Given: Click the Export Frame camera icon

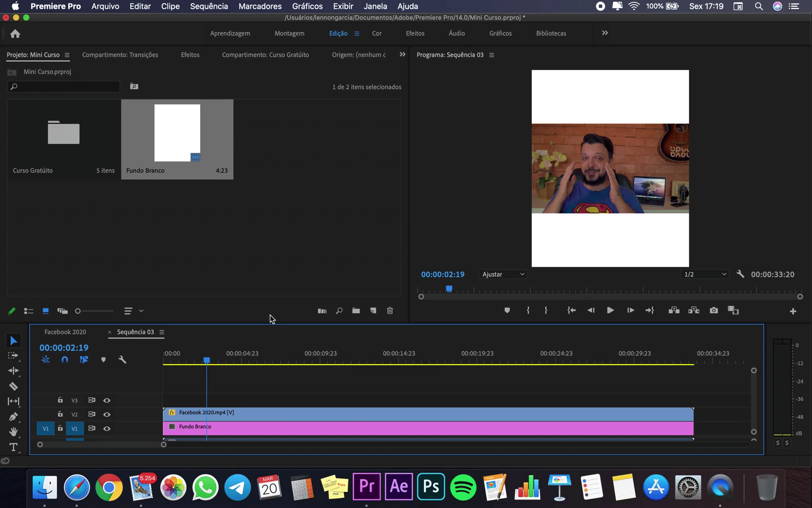Looking at the screenshot, I should click(714, 310).
